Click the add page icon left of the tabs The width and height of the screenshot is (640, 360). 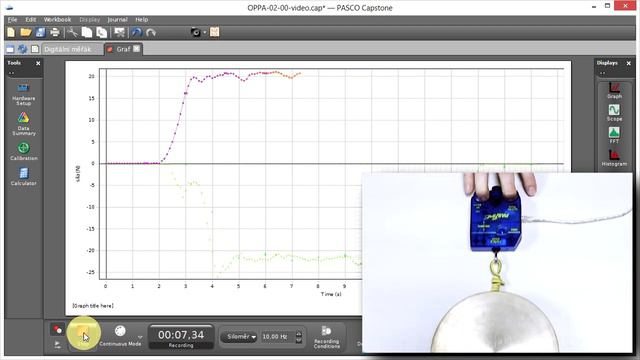click(10, 49)
